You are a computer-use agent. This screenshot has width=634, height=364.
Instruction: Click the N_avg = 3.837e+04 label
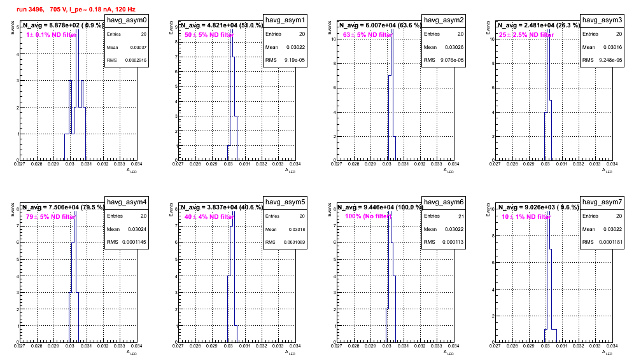(x=222, y=207)
